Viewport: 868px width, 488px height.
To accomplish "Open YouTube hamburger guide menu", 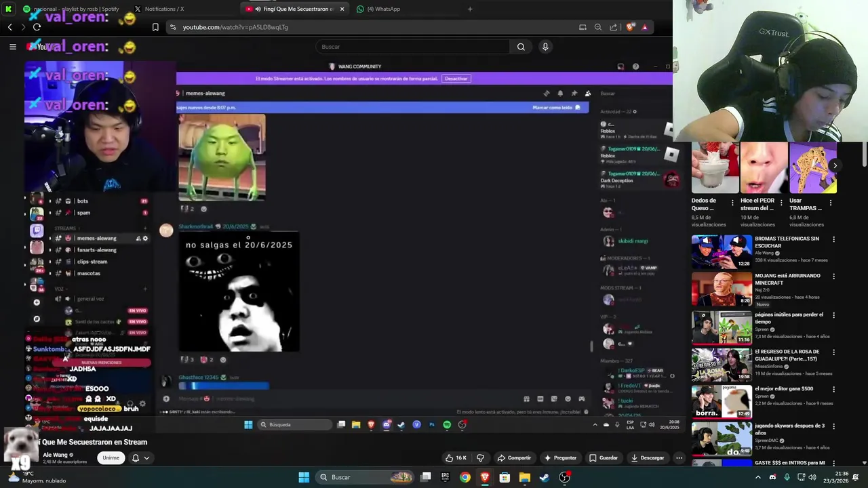I will [x=12, y=47].
